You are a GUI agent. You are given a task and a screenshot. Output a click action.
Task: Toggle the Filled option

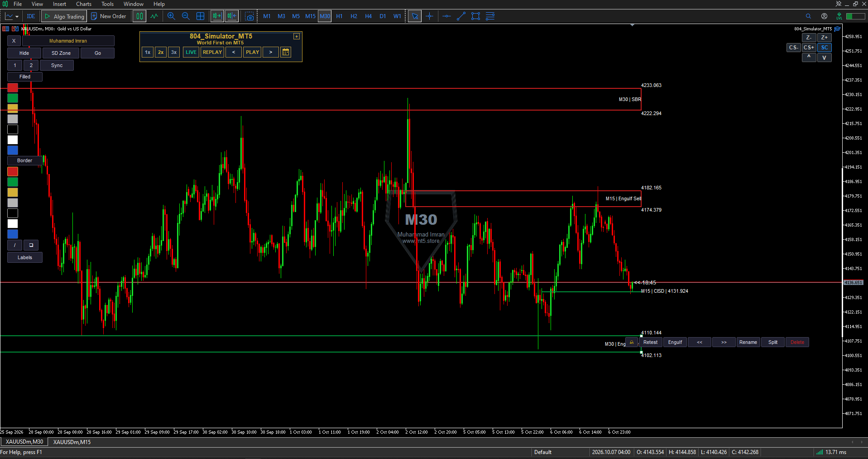point(25,77)
